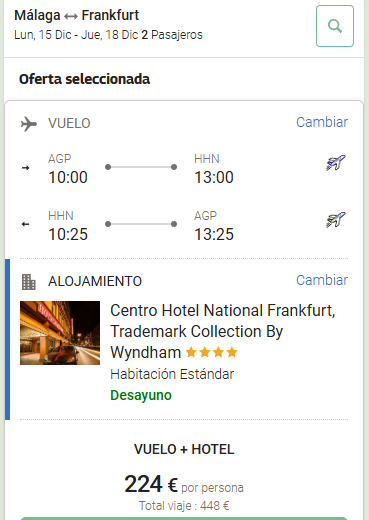Open the Centro Hotel National photo thumbnail
The image size is (369, 520).
click(60, 333)
